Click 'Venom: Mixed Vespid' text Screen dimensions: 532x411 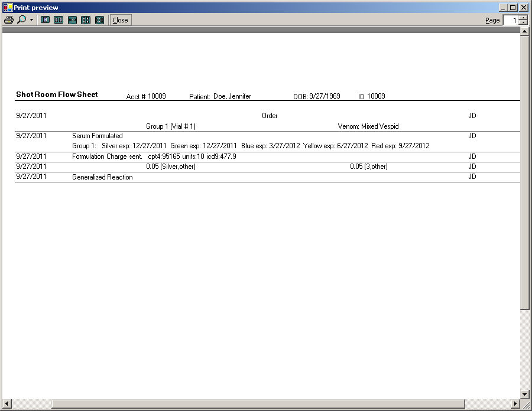pos(368,126)
